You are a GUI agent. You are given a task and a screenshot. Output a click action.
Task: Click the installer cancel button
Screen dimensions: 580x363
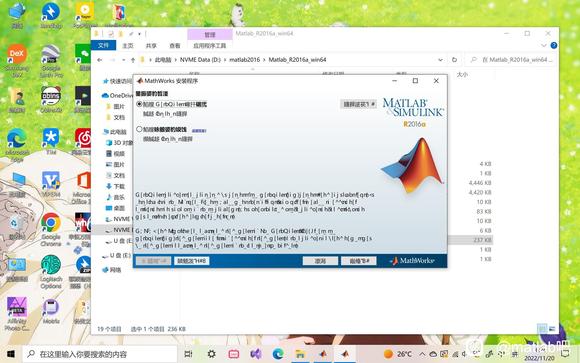[x=320, y=261]
